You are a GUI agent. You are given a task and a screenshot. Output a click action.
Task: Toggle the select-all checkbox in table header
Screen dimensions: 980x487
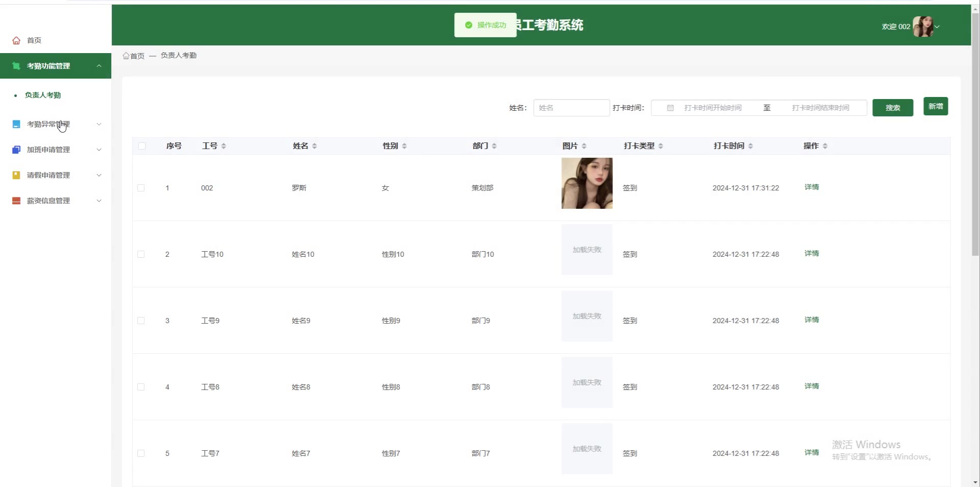click(x=142, y=146)
